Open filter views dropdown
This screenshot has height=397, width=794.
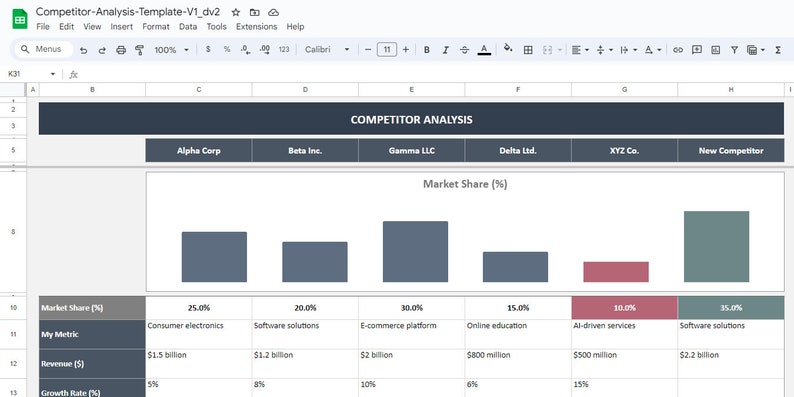pyautogui.click(x=756, y=50)
